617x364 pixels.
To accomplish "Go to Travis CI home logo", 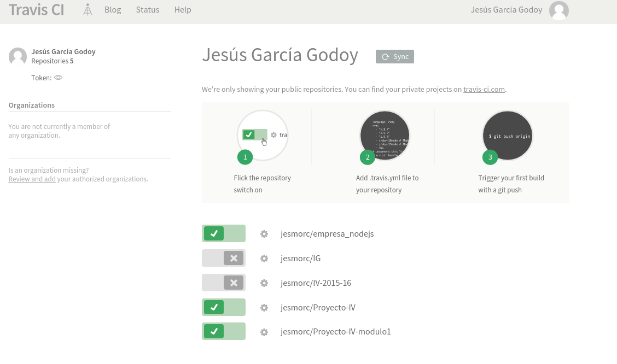I will click(36, 10).
